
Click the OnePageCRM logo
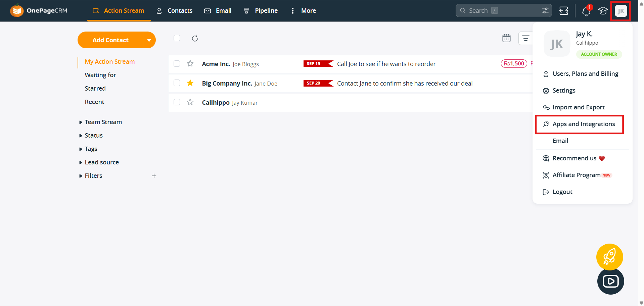pos(39,11)
